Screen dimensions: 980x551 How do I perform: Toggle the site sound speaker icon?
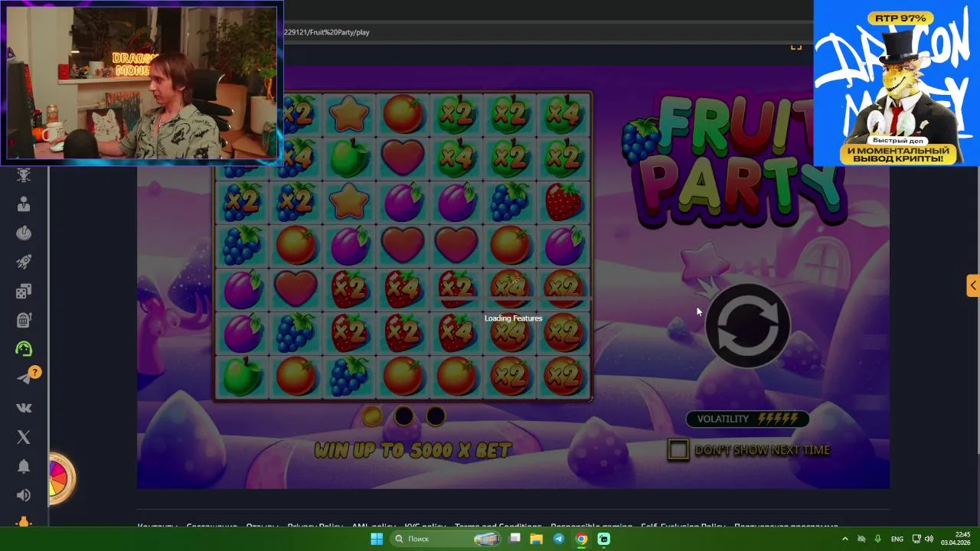[x=24, y=495]
